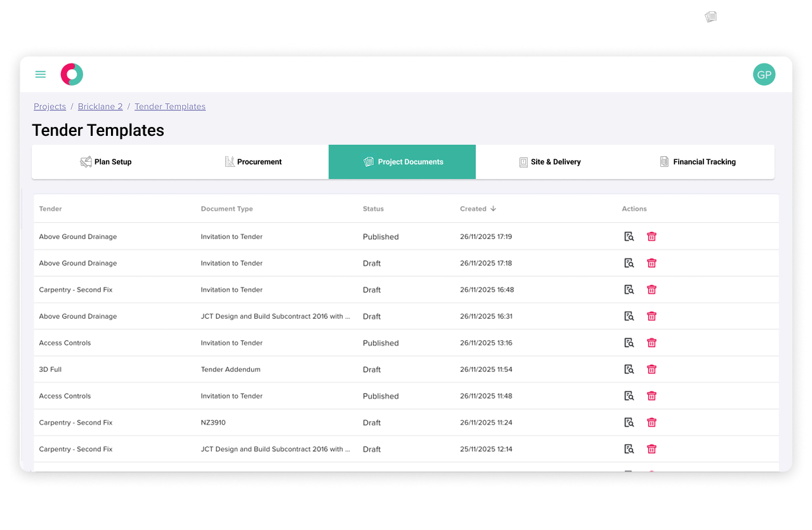The image size is (812, 530).
Task: Open the Procurement tab
Action: tap(253, 162)
